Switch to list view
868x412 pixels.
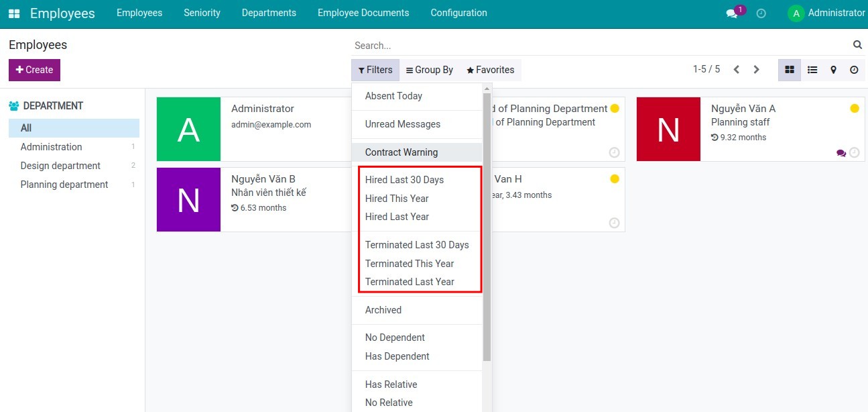812,69
